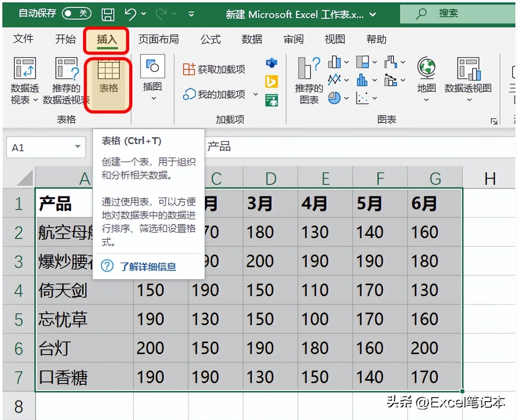Viewport: 517px width, 420px height.
Task: Click the 了解详细信息 link in tooltip
Action: 148,267
